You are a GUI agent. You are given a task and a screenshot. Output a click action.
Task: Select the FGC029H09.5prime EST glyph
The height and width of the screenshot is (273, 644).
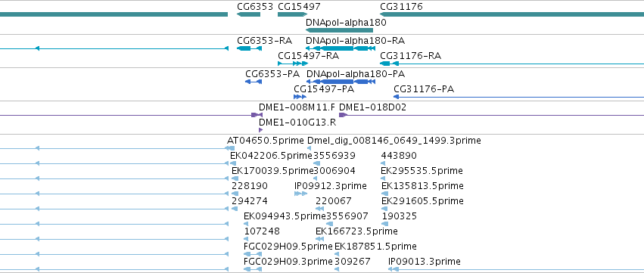pos(253,254)
